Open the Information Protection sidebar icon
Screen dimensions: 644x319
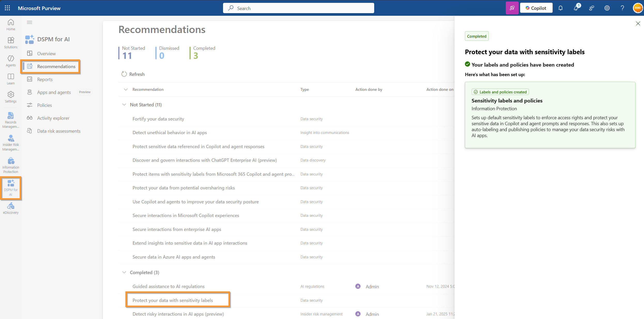coord(11,165)
